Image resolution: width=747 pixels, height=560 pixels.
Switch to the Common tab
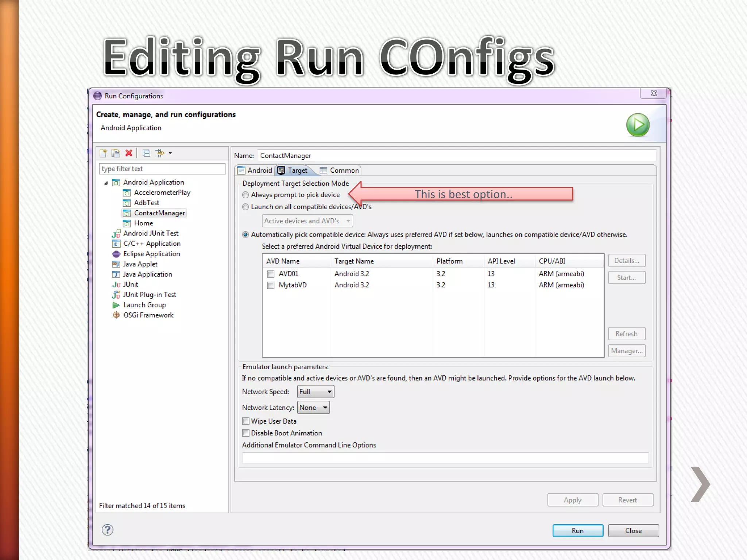(x=340, y=170)
